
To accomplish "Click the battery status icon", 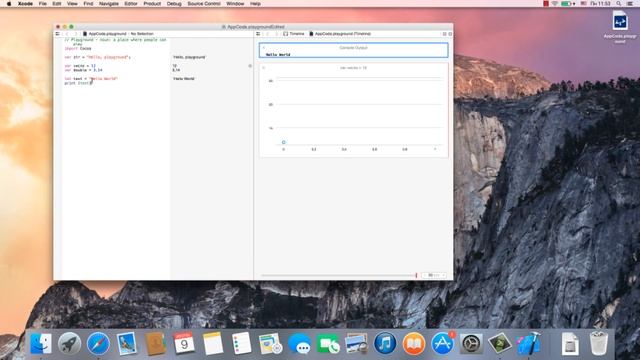I will pos(567,4).
